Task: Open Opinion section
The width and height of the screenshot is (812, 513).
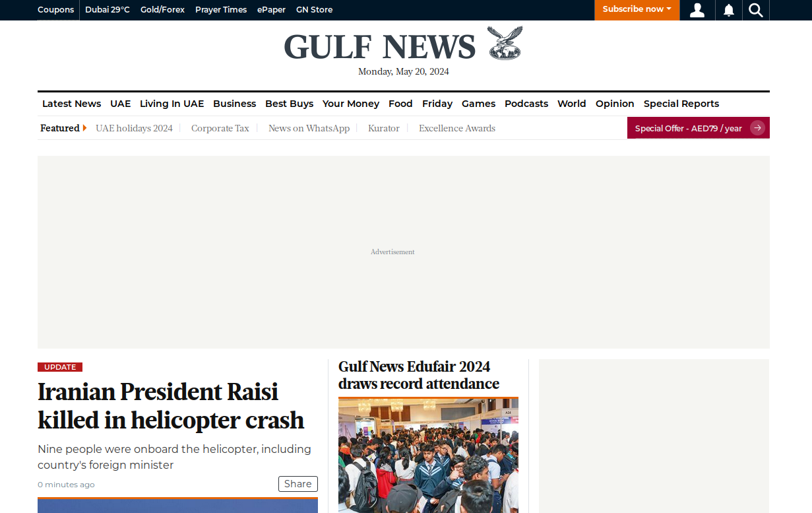Action: pyautogui.click(x=615, y=104)
